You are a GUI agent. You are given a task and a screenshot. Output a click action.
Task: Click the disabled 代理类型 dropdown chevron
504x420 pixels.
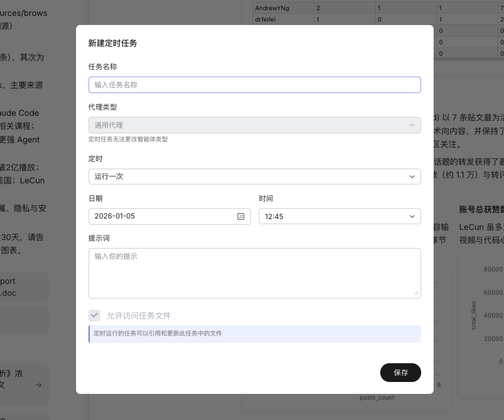pos(413,125)
